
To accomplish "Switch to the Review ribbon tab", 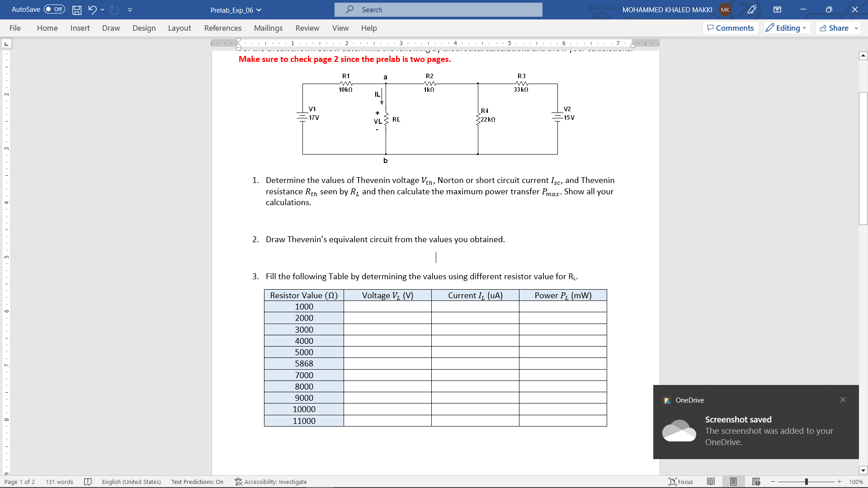I will [307, 28].
